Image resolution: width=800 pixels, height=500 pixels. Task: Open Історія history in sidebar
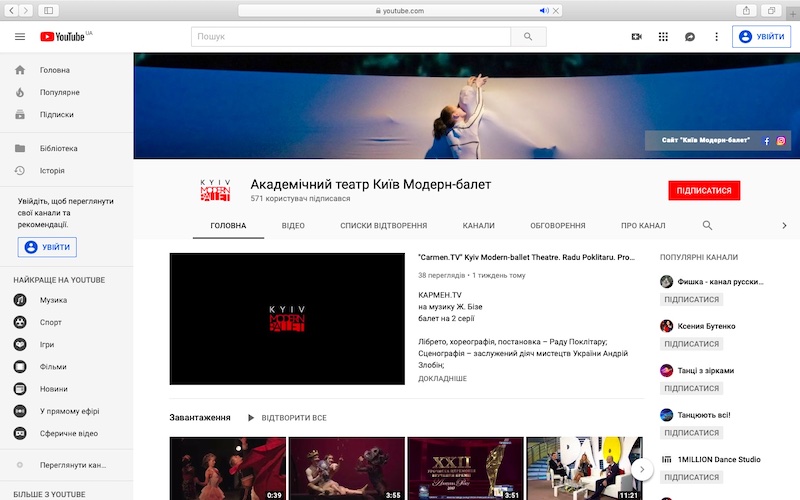(x=66, y=170)
